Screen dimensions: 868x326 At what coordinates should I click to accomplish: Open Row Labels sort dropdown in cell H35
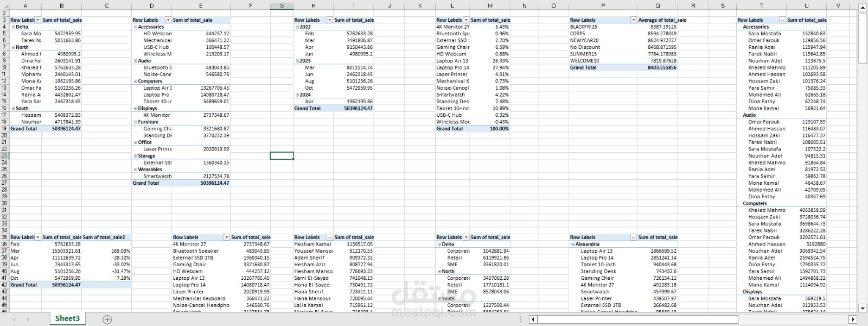coord(329,237)
